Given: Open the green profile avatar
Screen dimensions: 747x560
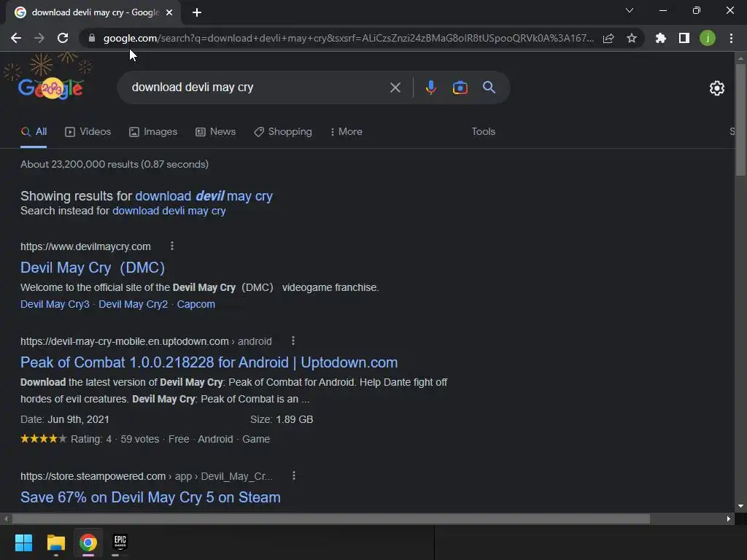Looking at the screenshot, I should [x=708, y=38].
